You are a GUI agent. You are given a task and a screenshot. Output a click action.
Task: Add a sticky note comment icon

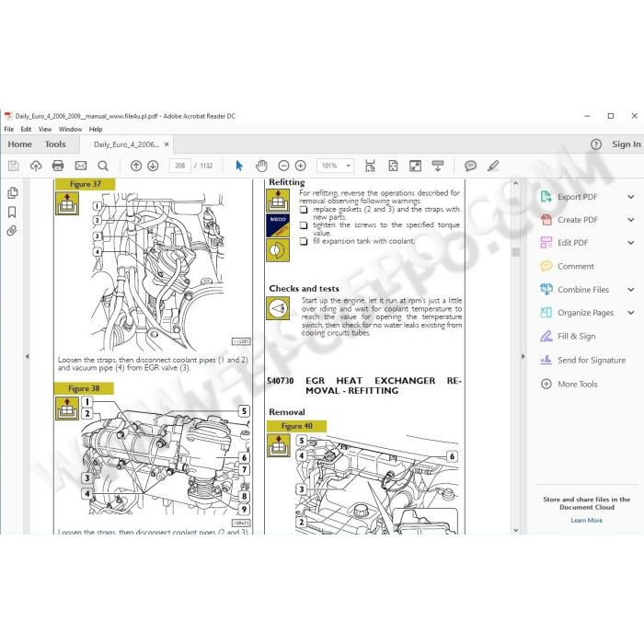470,166
